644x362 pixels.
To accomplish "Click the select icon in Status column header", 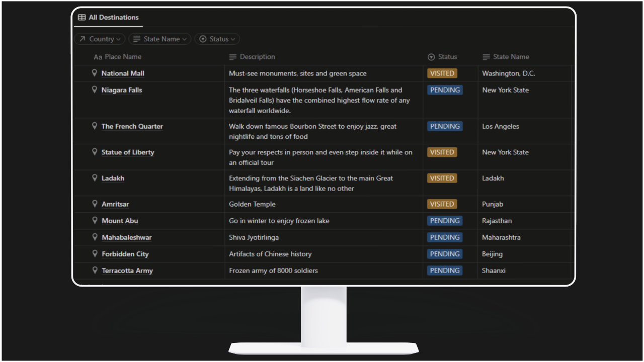I will (431, 57).
